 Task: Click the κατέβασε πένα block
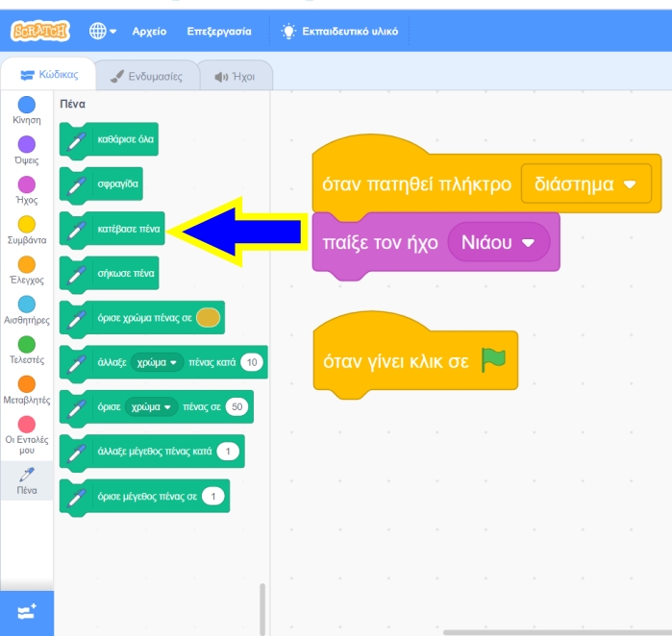coord(129,230)
